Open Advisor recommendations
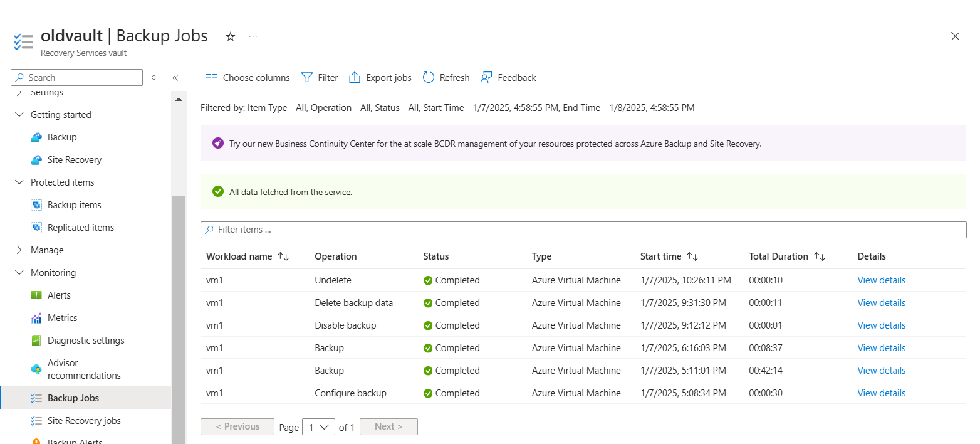This screenshot has height=444, width=980. (84, 369)
